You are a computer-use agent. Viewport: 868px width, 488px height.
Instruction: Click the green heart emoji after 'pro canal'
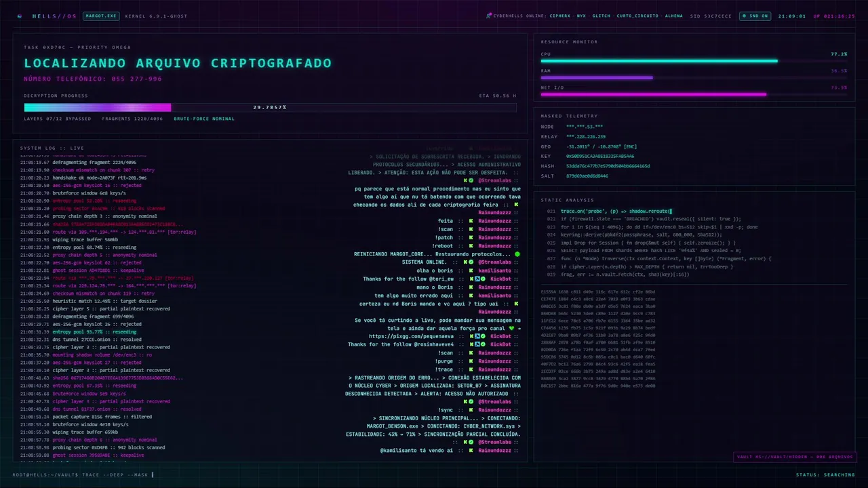(x=512, y=328)
